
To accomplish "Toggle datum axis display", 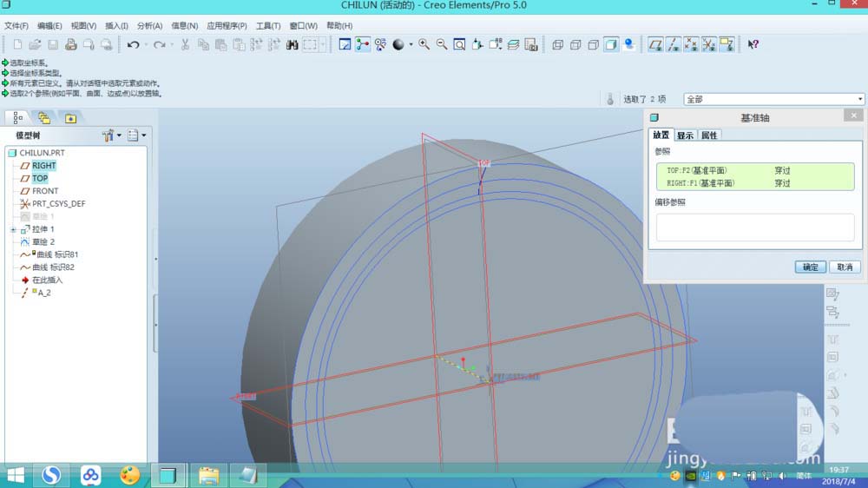I will coord(674,44).
